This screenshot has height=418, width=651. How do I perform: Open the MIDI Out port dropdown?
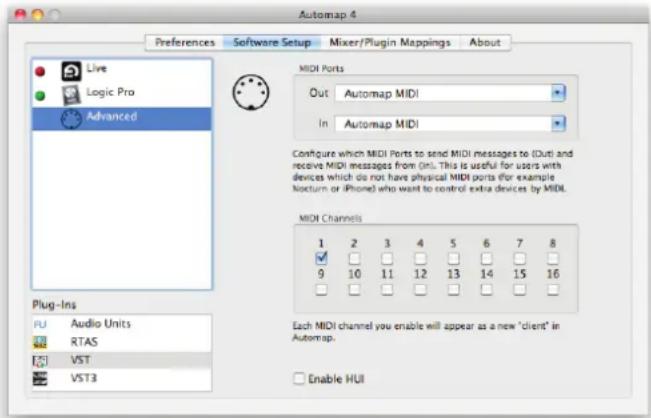click(450, 93)
